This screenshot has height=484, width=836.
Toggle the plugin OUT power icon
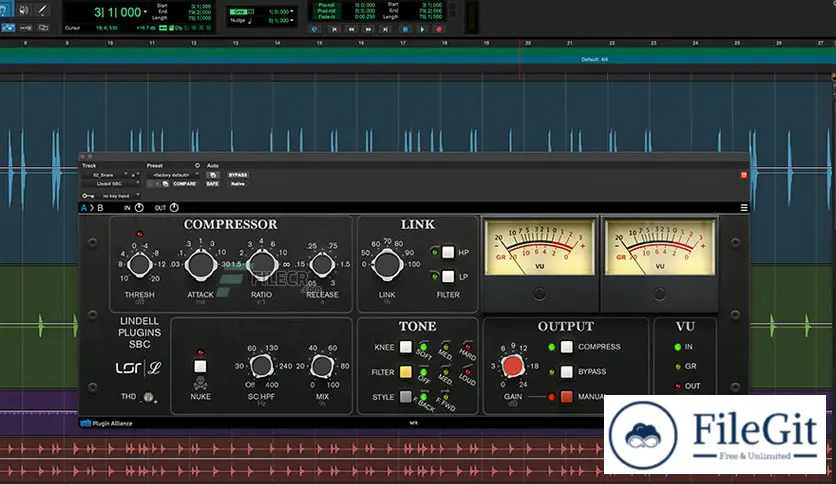[174, 208]
